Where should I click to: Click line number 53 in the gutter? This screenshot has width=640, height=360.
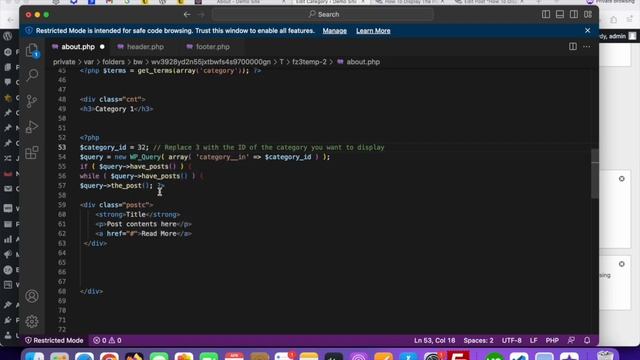click(62, 147)
